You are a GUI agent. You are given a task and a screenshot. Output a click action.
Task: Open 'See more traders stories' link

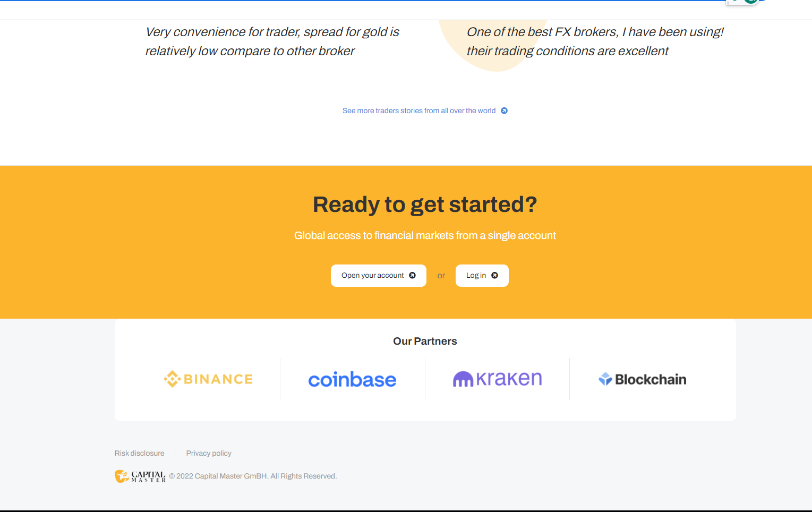[x=418, y=110]
